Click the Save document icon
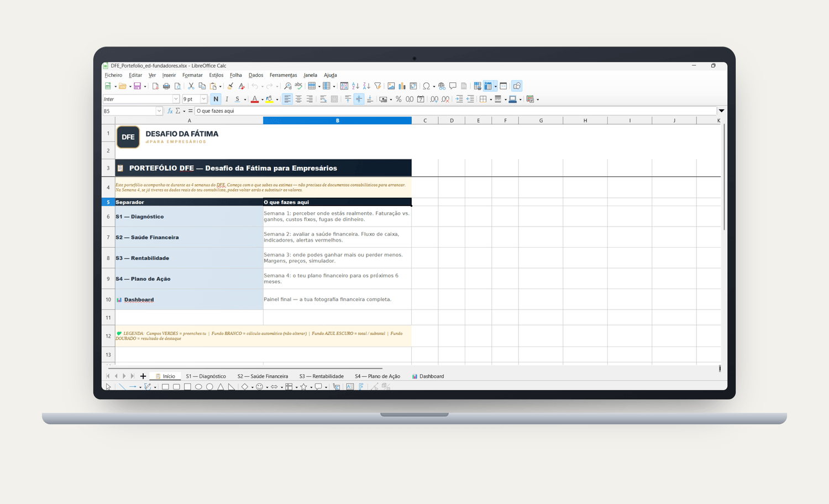The height and width of the screenshot is (504, 829). [137, 86]
